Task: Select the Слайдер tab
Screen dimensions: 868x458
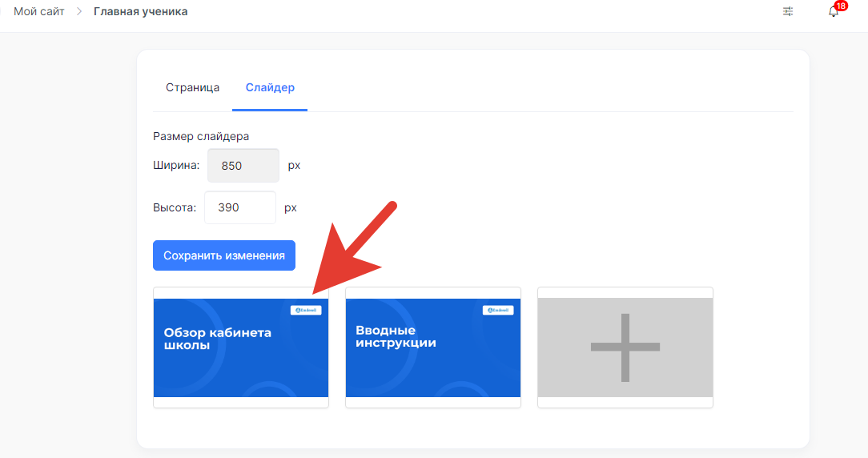Action: click(x=270, y=87)
